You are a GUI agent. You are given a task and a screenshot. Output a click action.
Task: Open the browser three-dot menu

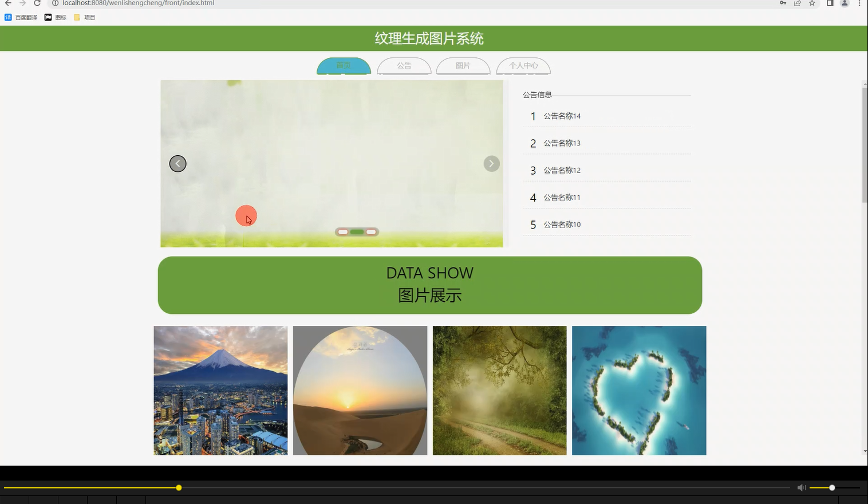point(860,3)
